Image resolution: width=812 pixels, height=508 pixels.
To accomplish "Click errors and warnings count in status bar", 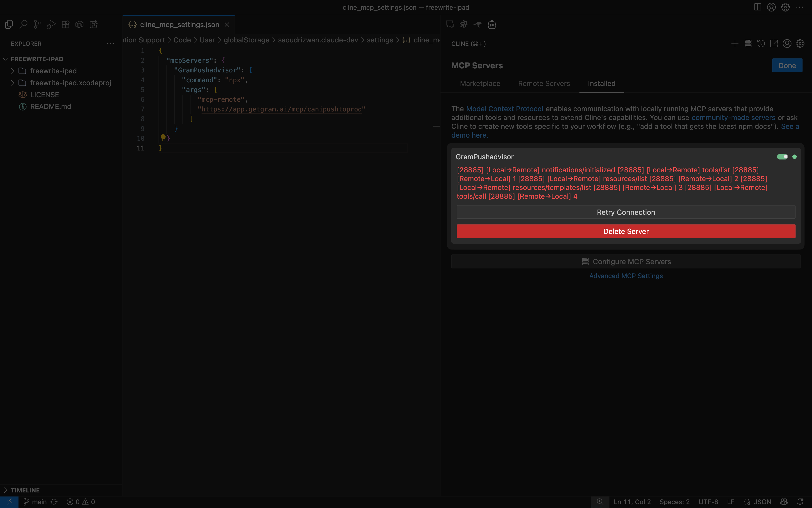I will 81,502.
